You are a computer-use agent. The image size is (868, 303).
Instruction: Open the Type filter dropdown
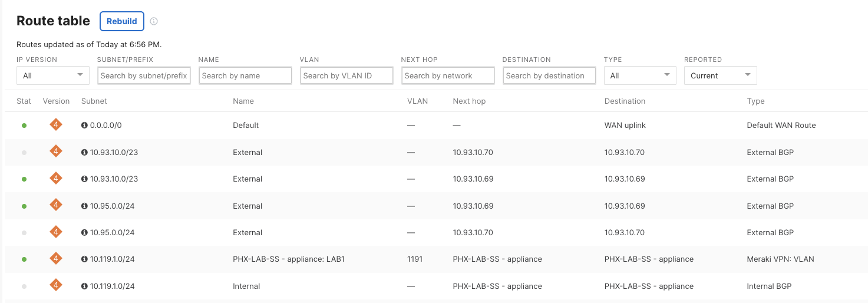(640, 75)
